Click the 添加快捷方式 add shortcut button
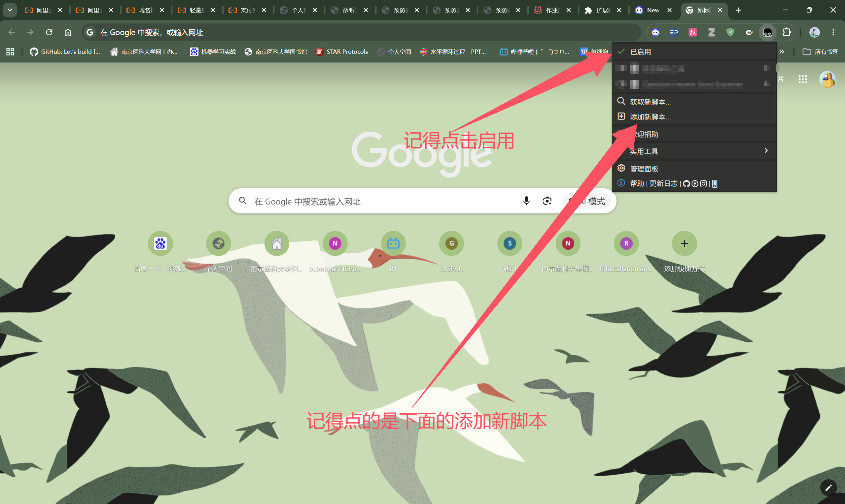Viewport: 845px width, 504px height. tap(684, 252)
